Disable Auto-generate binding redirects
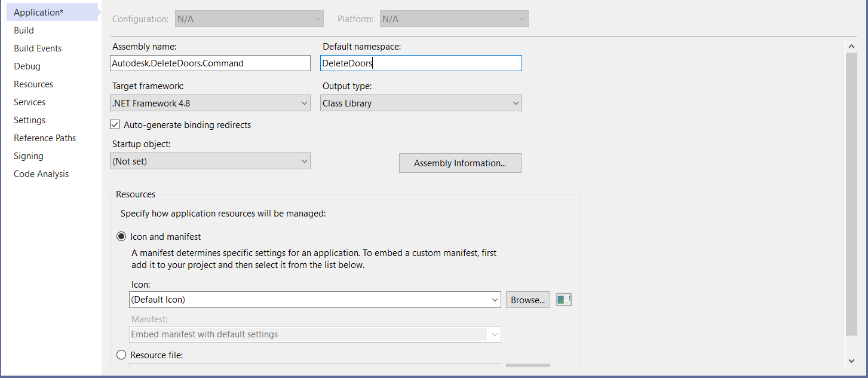This screenshot has height=378, width=868. pyautogui.click(x=114, y=124)
